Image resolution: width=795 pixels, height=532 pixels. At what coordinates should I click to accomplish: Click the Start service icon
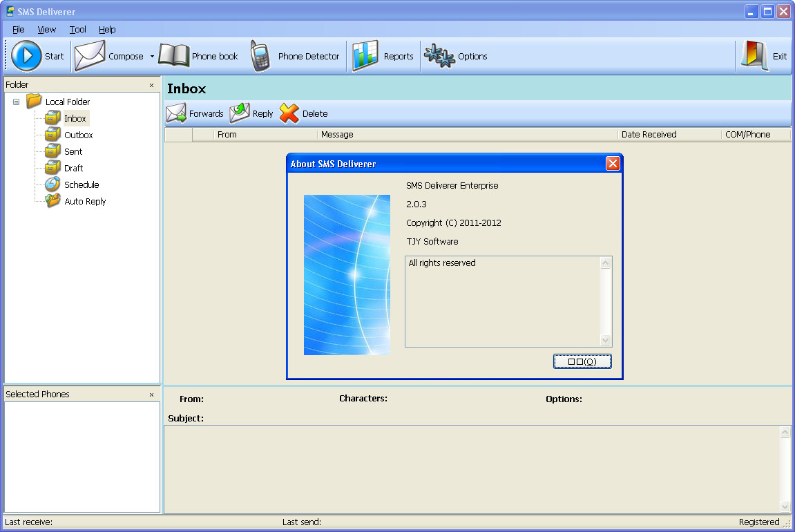point(26,55)
